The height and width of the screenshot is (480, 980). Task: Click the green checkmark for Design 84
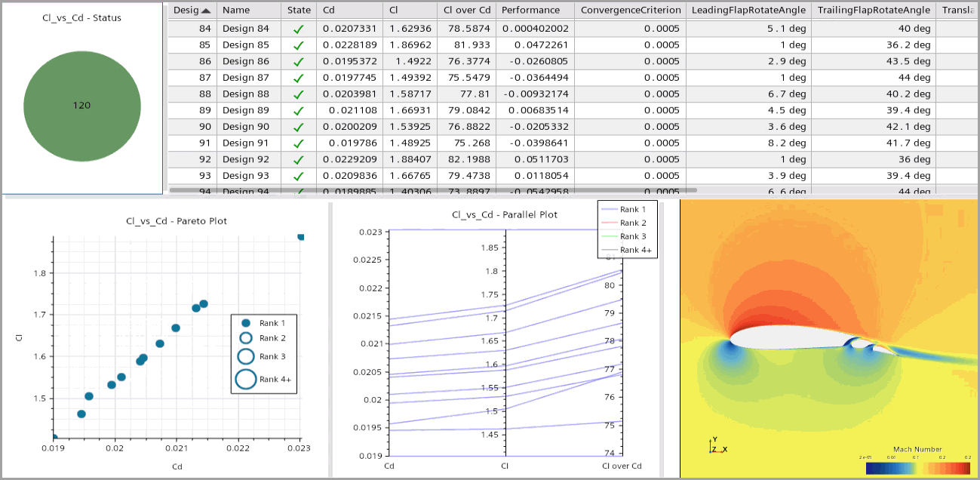(x=299, y=29)
